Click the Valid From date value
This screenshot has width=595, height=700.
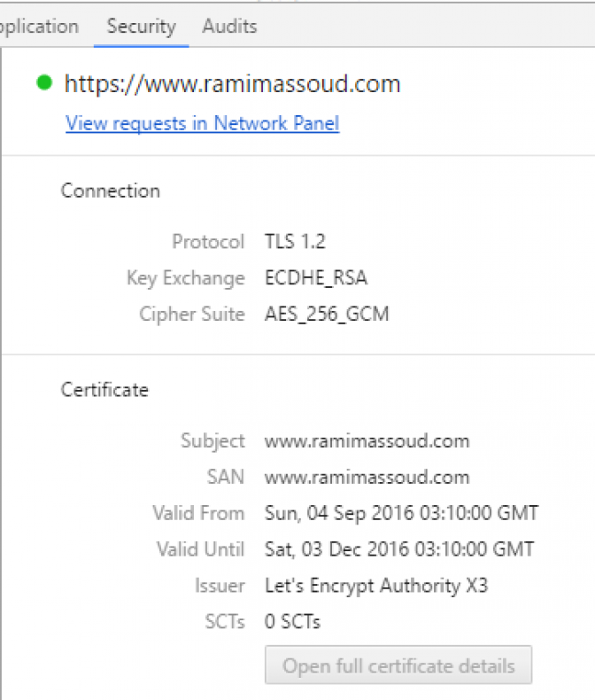(x=401, y=513)
